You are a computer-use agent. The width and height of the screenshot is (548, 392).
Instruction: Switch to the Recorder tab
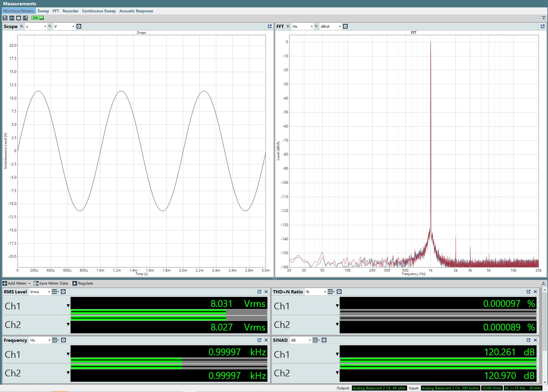click(71, 11)
